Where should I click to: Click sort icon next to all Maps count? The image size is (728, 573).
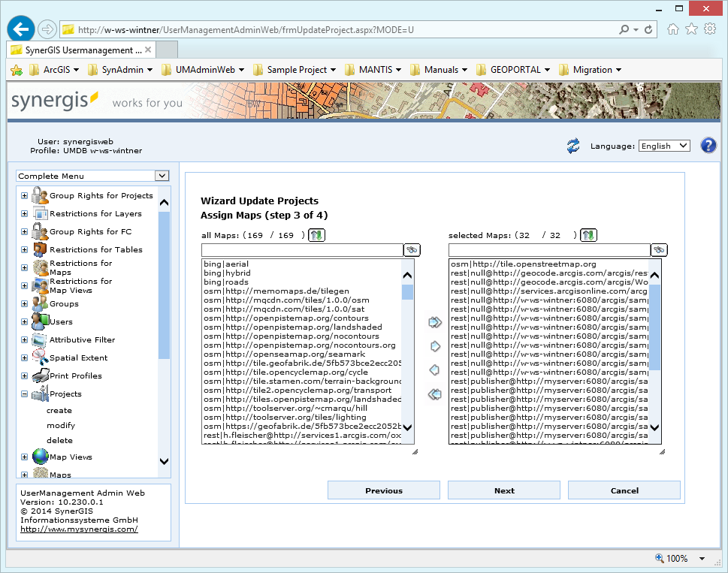click(x=316, y=235)
